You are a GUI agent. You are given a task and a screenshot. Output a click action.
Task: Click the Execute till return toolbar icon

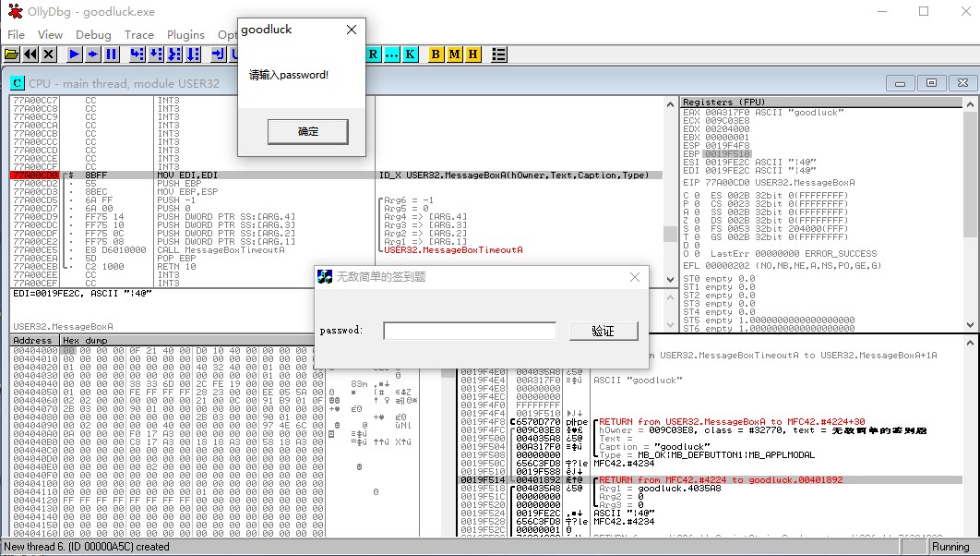(218, 54)
